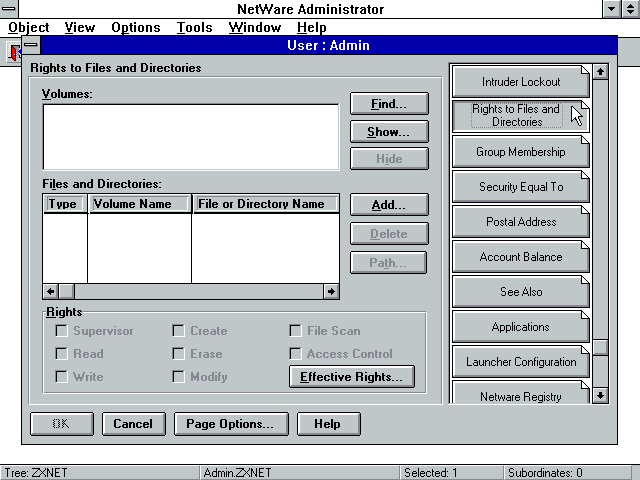Open Effective Rights dialog

pos(351,376)
